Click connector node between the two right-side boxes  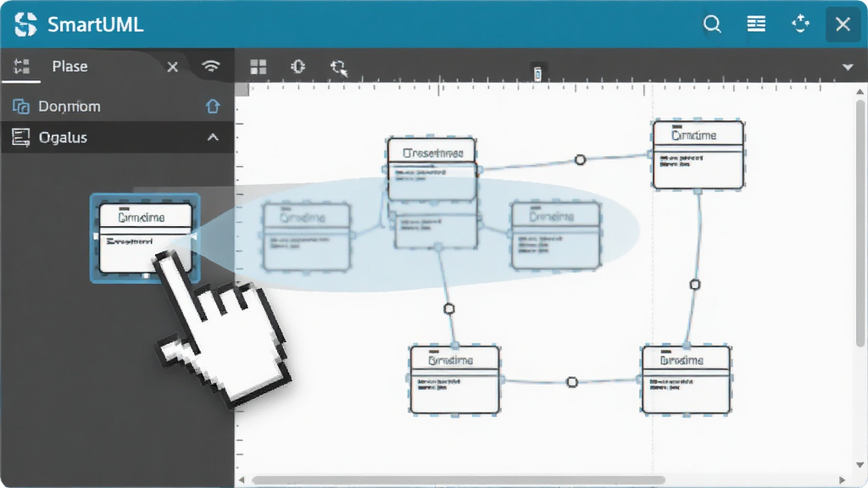click(695, 285)
